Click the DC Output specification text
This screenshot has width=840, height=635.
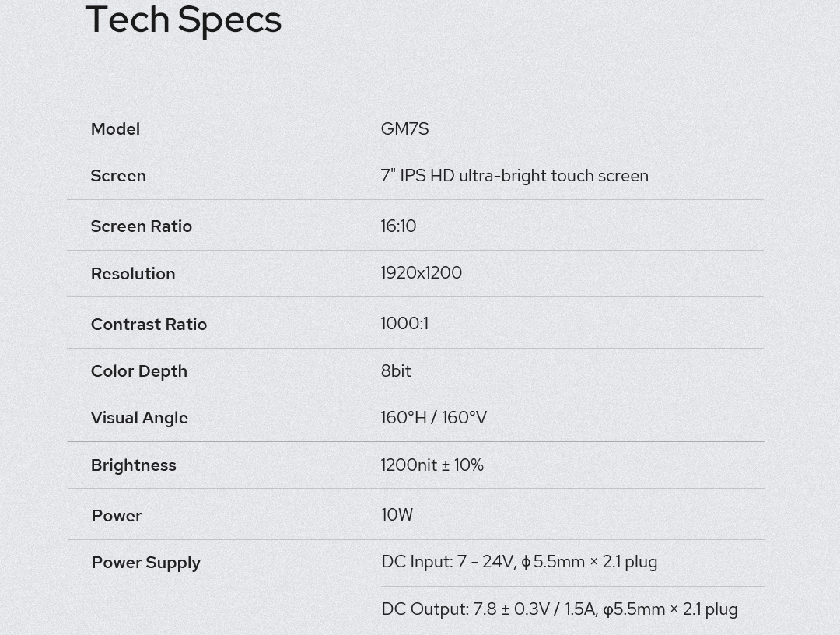coord(559,609)
